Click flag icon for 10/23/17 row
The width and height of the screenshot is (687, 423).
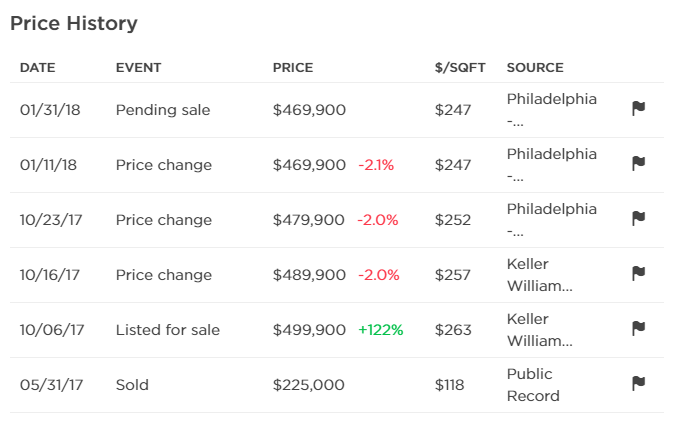(x=638, y=219)
